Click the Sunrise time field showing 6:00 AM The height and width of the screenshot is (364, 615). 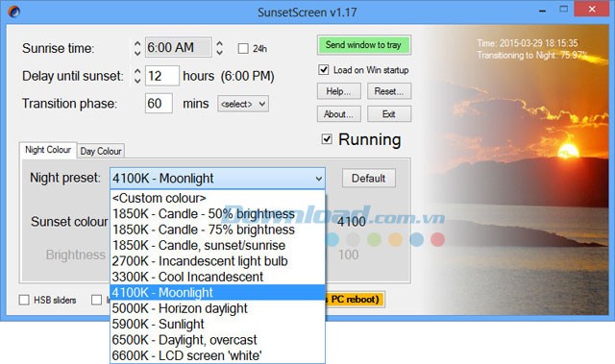pyautogui.click(x=179, y=47)
